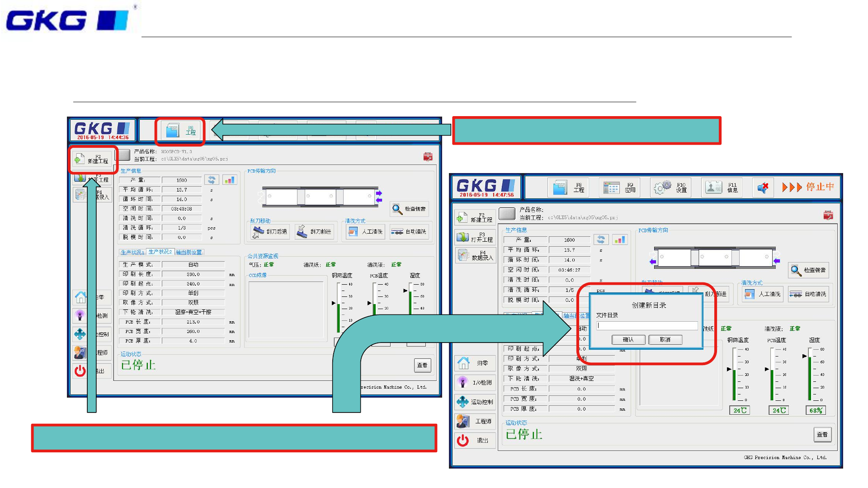Click red-highlighted F8 工程 button in left window
This screenshot has height=488, width=868.
(x=180, y=131)
